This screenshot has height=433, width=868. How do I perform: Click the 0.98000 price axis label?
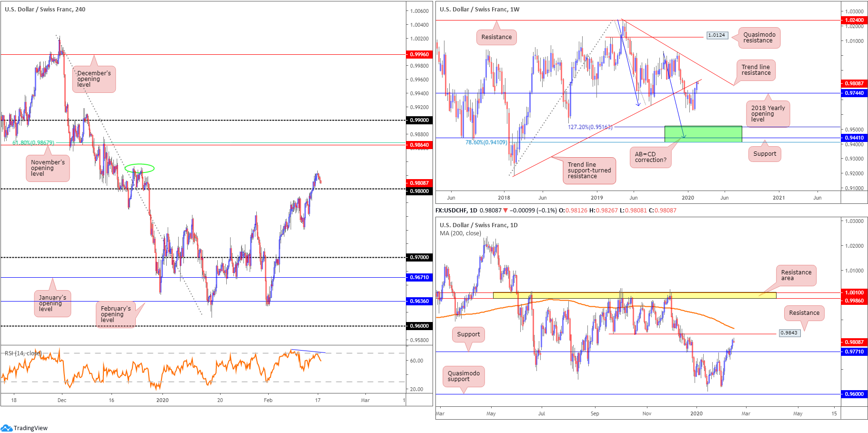pos(420,191)
